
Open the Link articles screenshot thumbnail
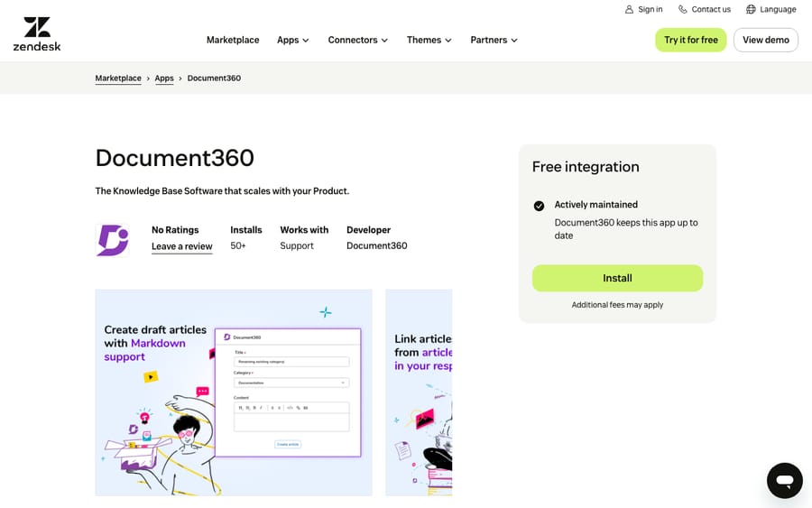[x=419, y=393]
